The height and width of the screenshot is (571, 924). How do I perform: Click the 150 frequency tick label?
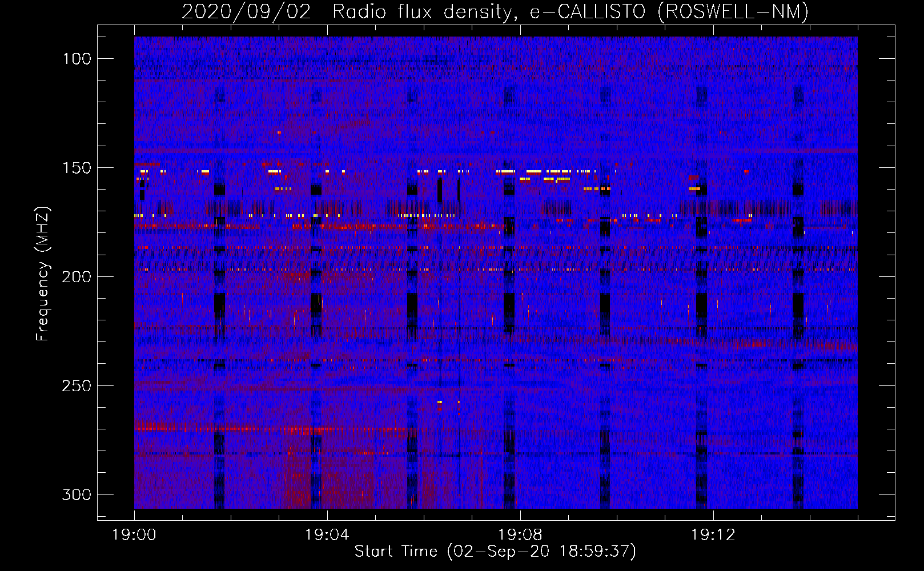pyautogui.click(x=77, y=168)
